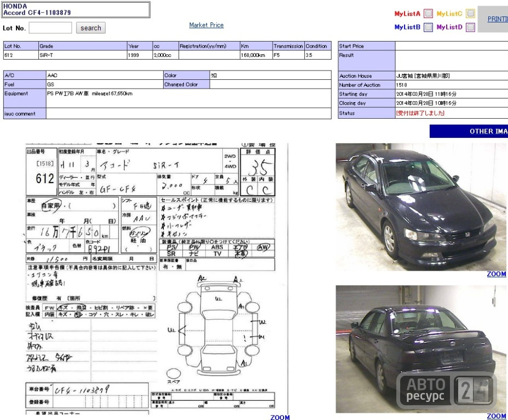Click the Result header cell
The height and width of the screenshot is (420, 508).
(366, 61)
